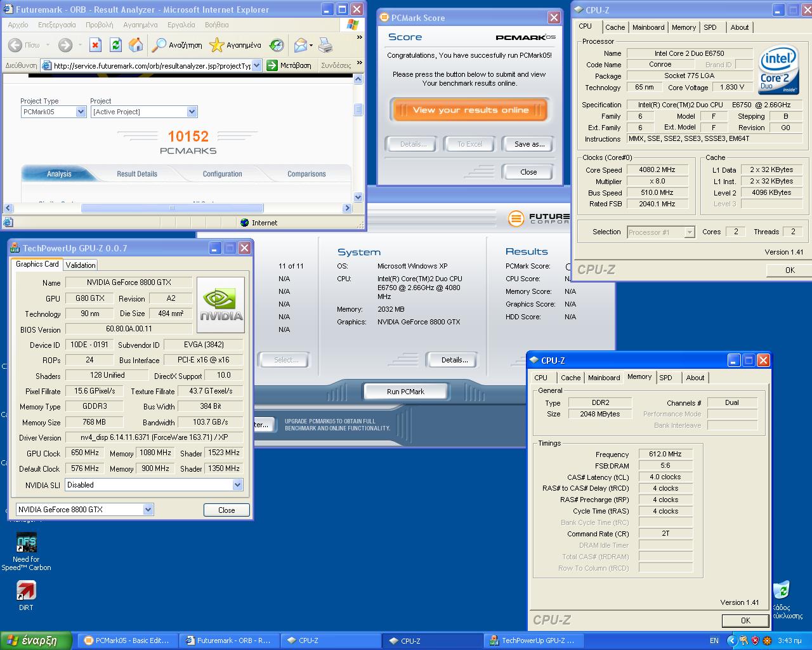Open the NVIDIA SLI Disabled dropdown
The image size is (812, 650).
(x=237, y=485)
